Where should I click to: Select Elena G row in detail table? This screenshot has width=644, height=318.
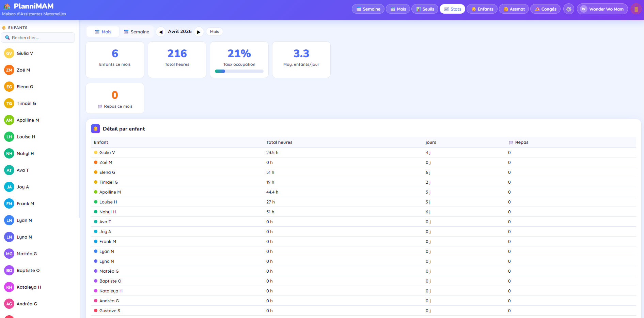tap(107, 172)
